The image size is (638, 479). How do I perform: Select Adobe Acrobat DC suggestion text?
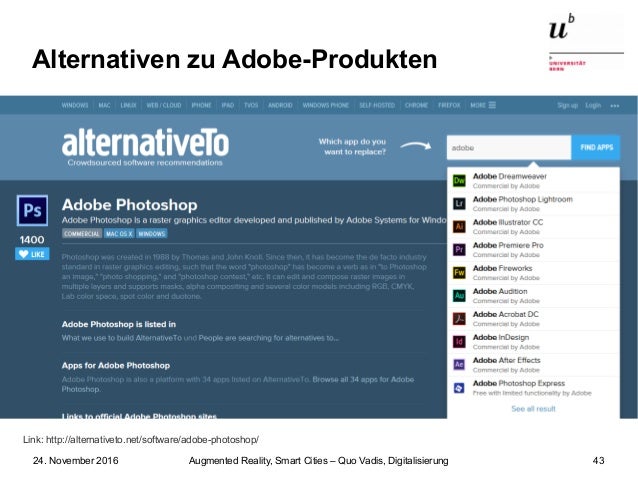505,314
